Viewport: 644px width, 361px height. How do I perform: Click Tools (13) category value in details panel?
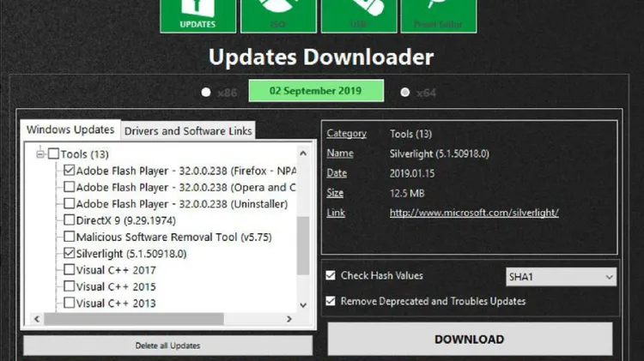(x=410, y=134)
